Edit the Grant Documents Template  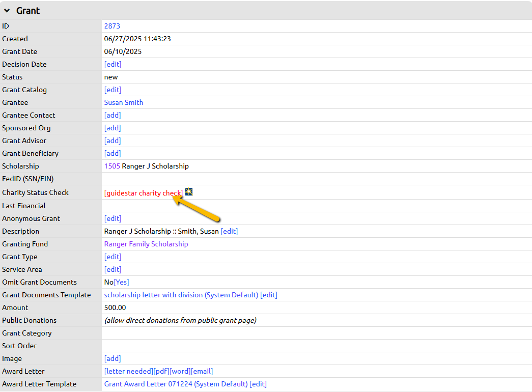click(x=269, y=295)
